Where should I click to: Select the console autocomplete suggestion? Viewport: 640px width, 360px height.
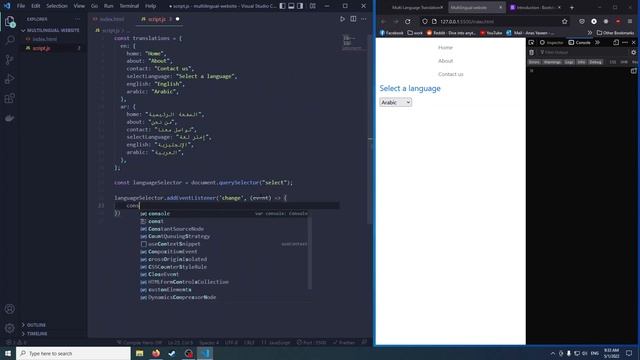click(x=224, y=213)
